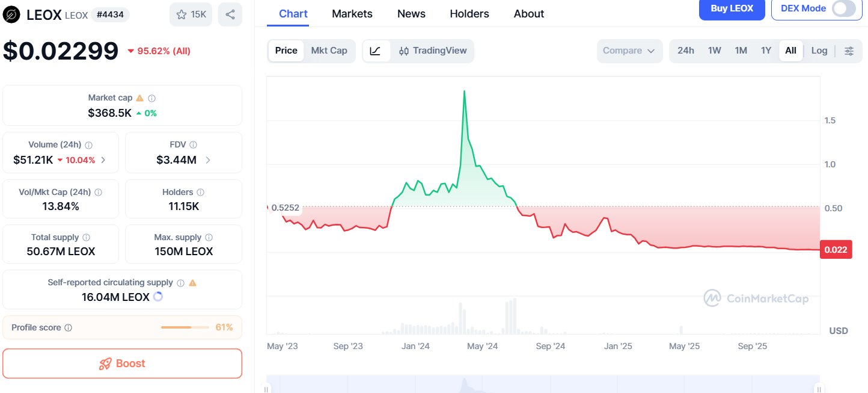Viewport: 868px width, 393px height.
Task: Click the share icon button
Action: pos(230,14)
